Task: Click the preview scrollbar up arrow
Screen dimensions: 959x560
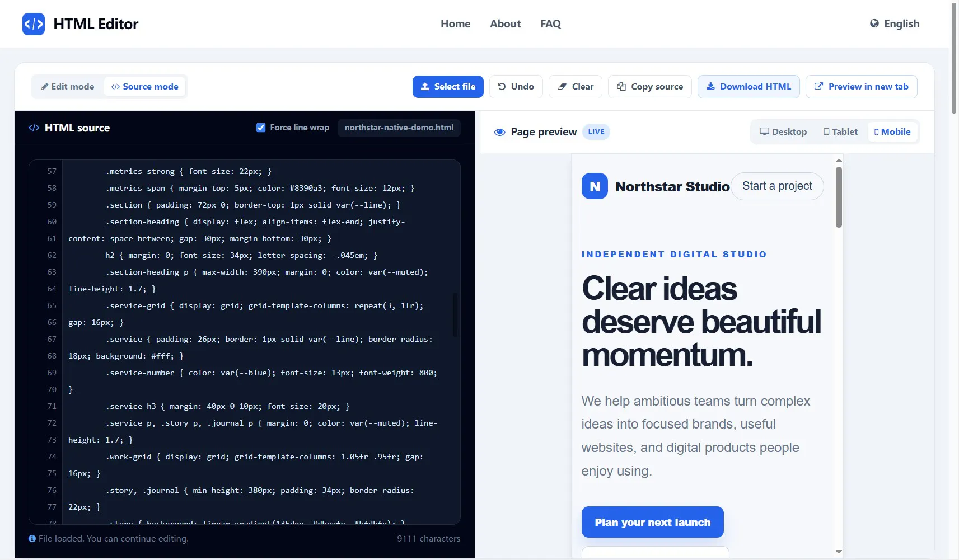Action: coord(839,161)
